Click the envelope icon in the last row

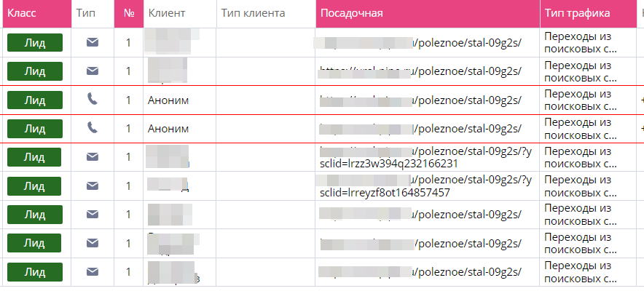(92, 271)
